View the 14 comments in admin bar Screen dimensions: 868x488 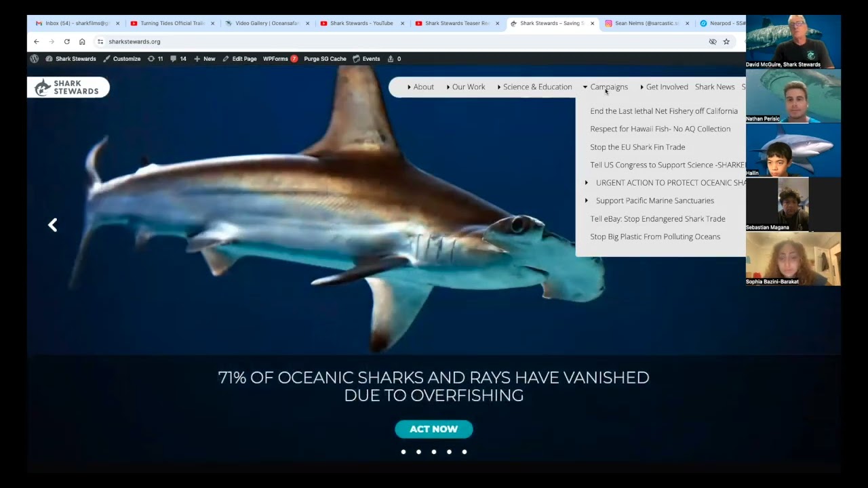(x=178, y=59)
